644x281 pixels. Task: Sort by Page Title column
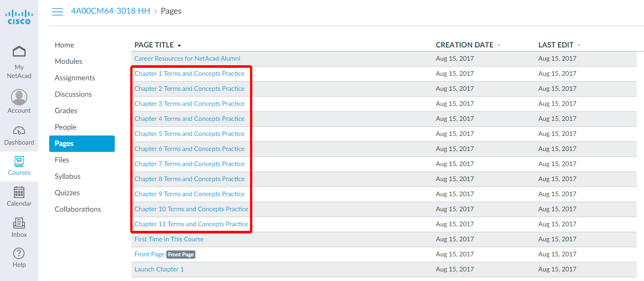[154, 45]
